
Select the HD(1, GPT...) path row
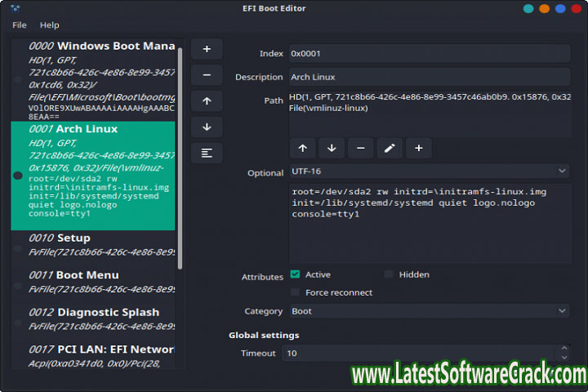click(x=430, y=97)
